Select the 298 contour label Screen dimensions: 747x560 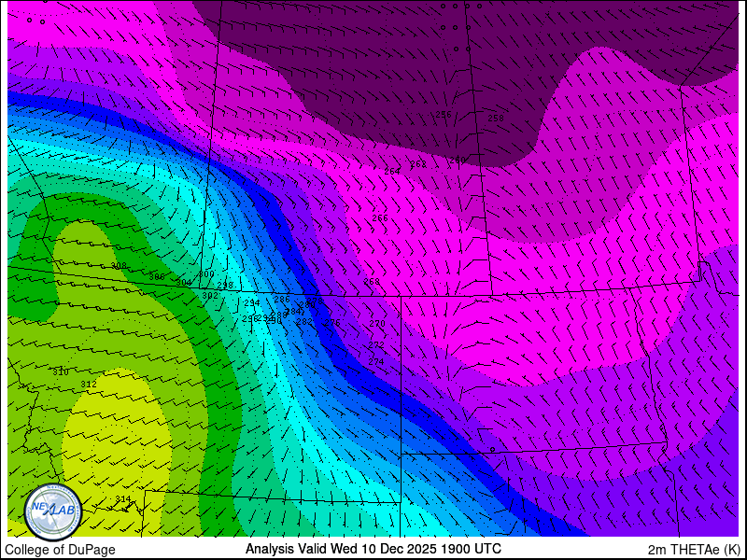pos(225,286)
